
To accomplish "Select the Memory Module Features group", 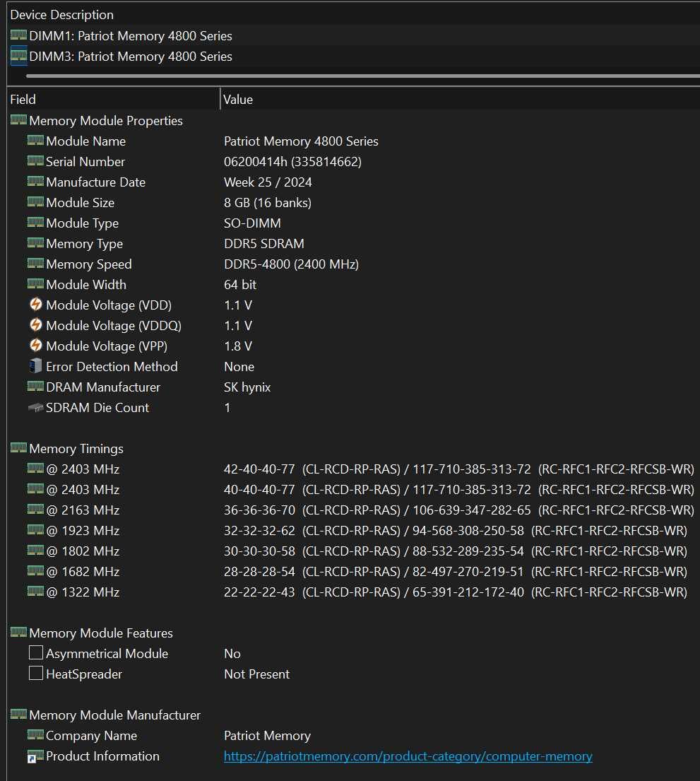I will (100, 633).
